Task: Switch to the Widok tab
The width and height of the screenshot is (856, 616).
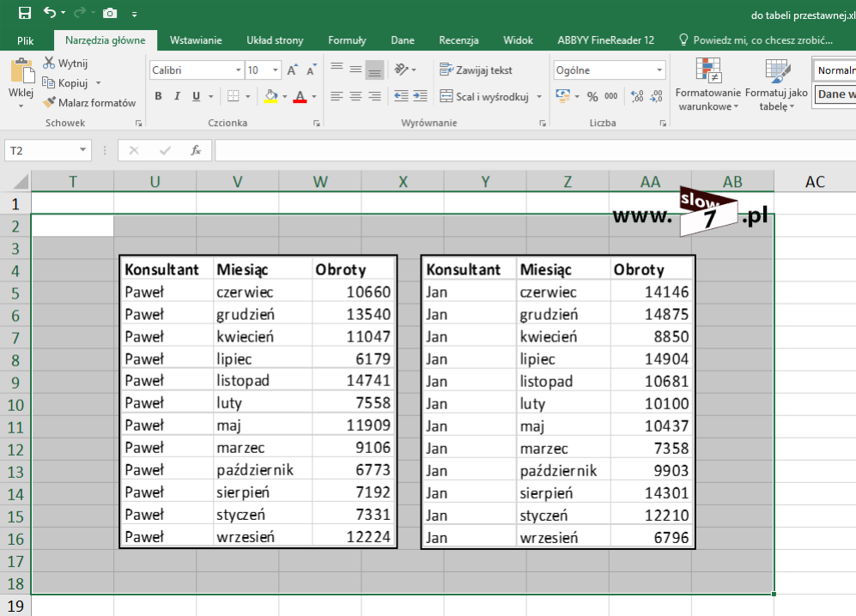Action: point(518,39)
